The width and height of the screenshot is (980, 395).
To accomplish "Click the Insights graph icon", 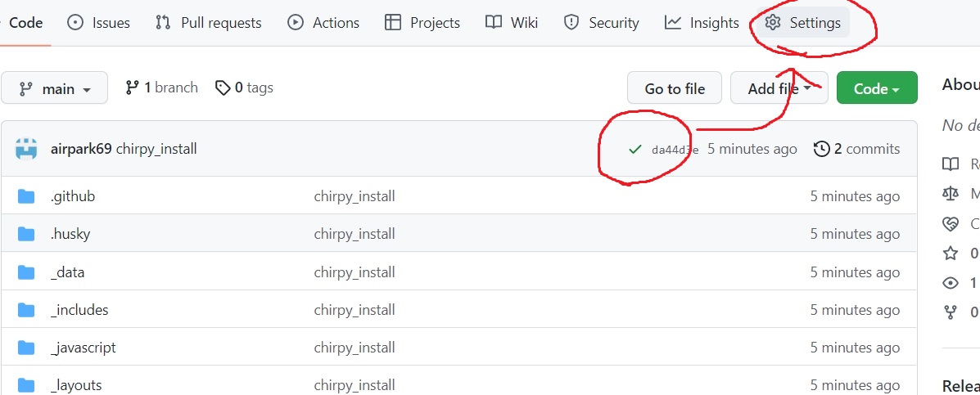I will (672, 23).
